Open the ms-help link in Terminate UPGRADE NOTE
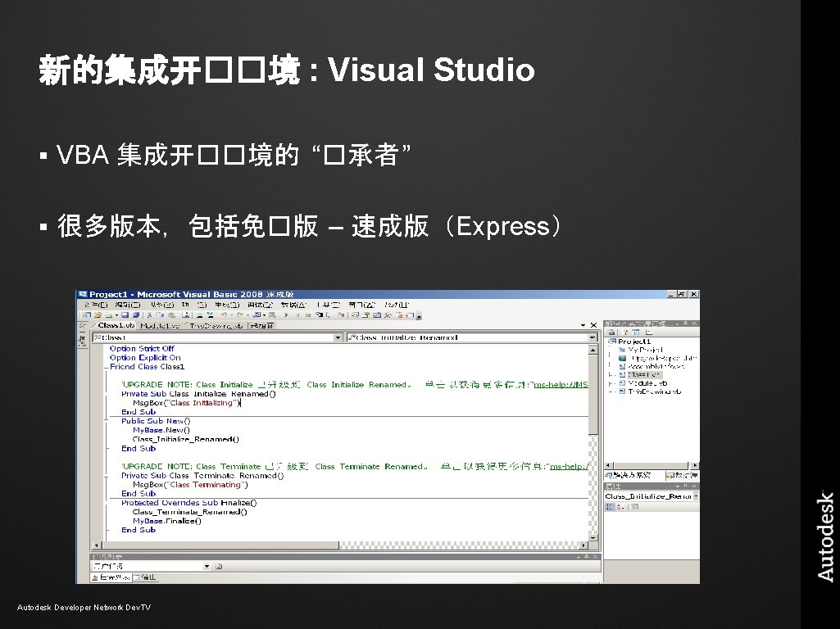Viewport: 840px width, 629px height. [x=569, y=466]
